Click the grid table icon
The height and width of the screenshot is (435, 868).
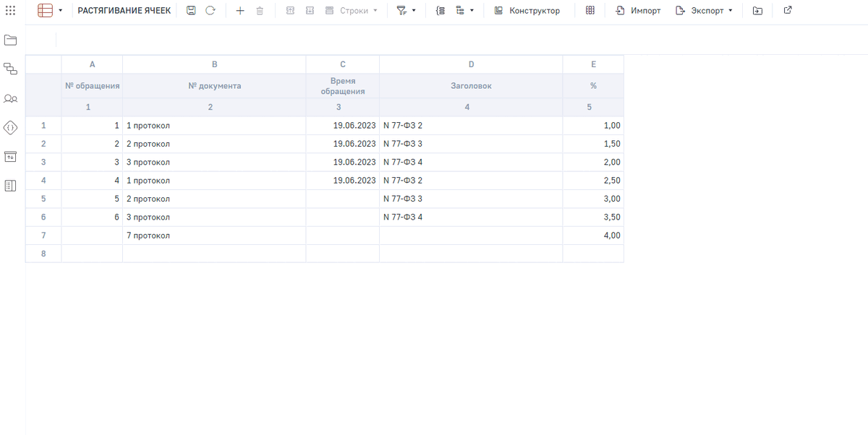(x=590, y=11)
